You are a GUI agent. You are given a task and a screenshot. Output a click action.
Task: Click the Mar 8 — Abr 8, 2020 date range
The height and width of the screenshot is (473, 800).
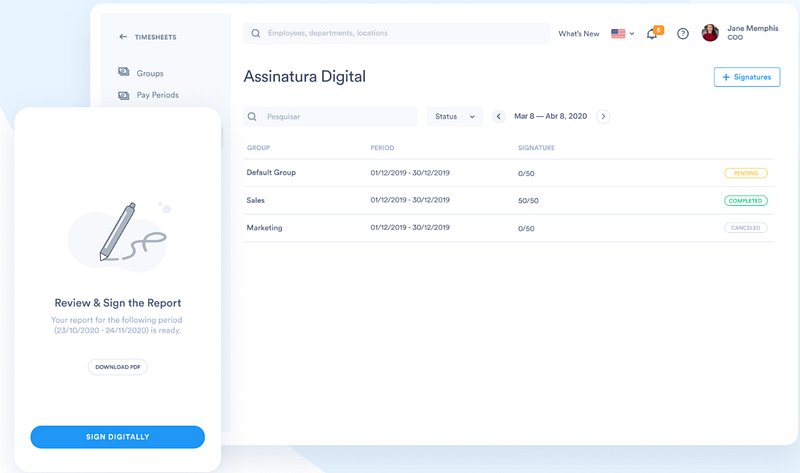point(551,116)
